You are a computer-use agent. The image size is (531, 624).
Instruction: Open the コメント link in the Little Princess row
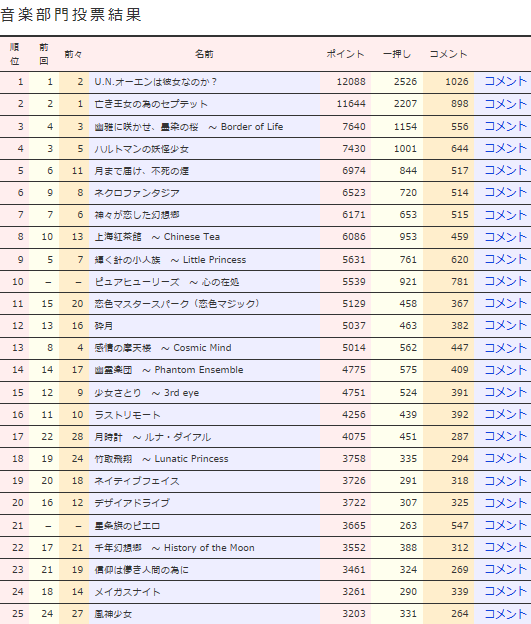click(506, 259)
